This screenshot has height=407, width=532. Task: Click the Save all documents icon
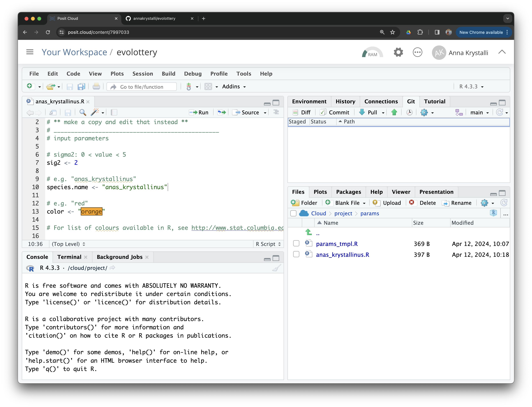coord(81,86)
